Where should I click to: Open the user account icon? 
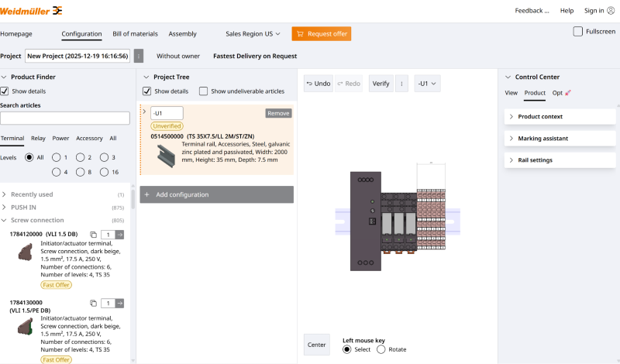611,11
